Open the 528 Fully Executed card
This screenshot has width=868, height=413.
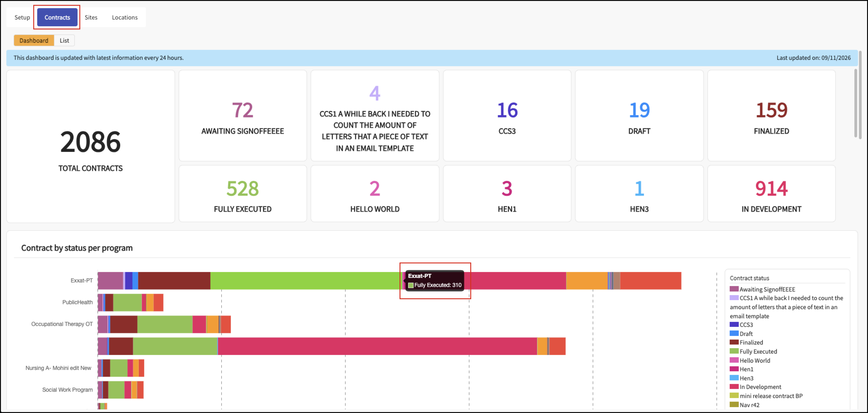click(x=243, y=194)
